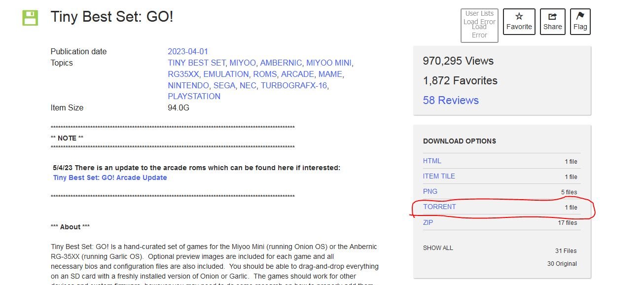Open the MAME topic link
The image size is (644, 285).
click(330, 74)
